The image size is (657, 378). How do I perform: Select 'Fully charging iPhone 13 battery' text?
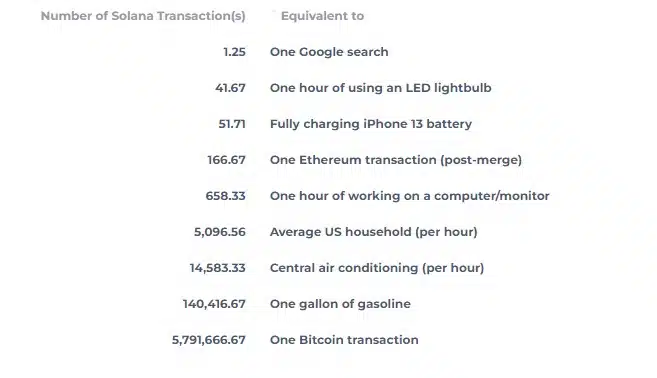[371, 124]
